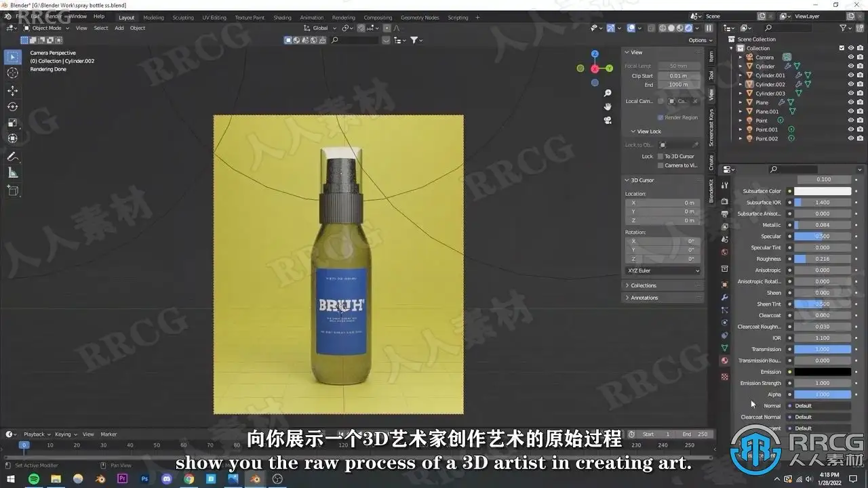Open the Object Data properties tab
868x488 pixels.
pyautogui.click(x=724, y=348)
